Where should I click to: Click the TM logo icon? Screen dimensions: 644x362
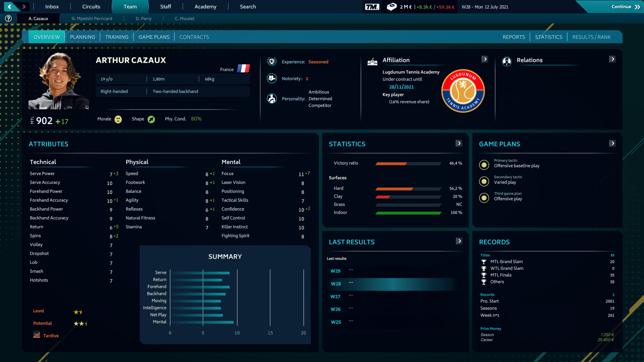pos(372,7)
